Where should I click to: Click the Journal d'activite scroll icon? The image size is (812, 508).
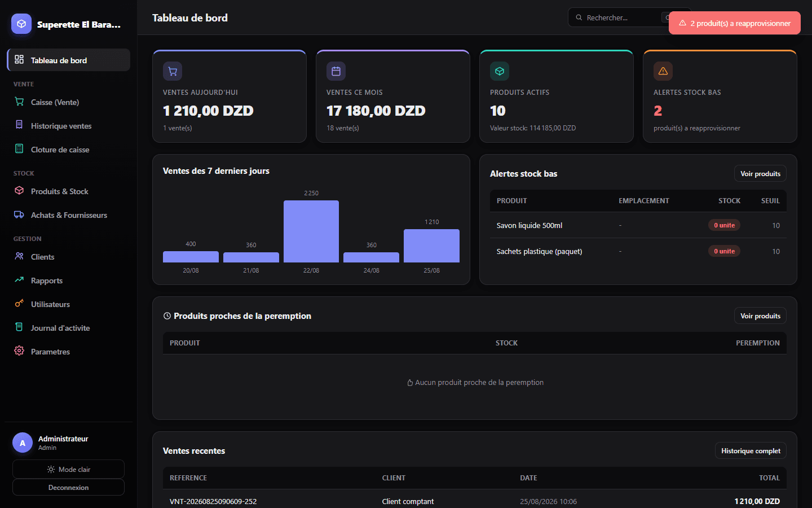click(x=19, y=327)
